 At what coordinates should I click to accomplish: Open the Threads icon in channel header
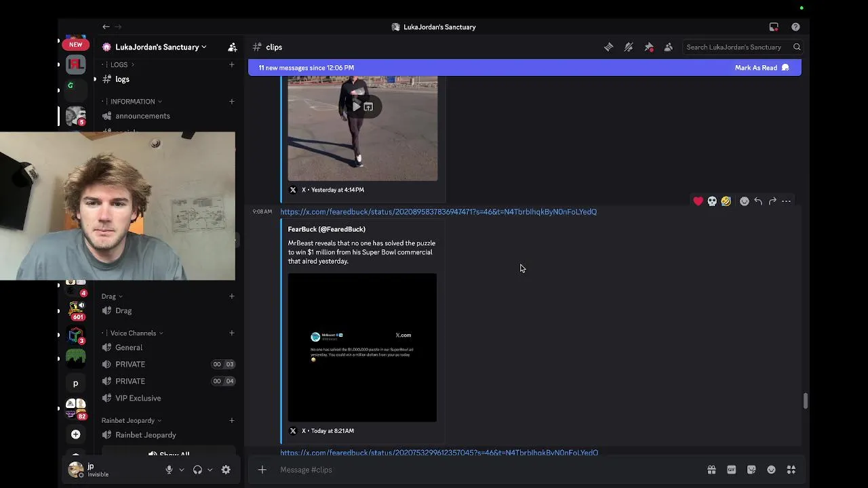click(608, 47)
